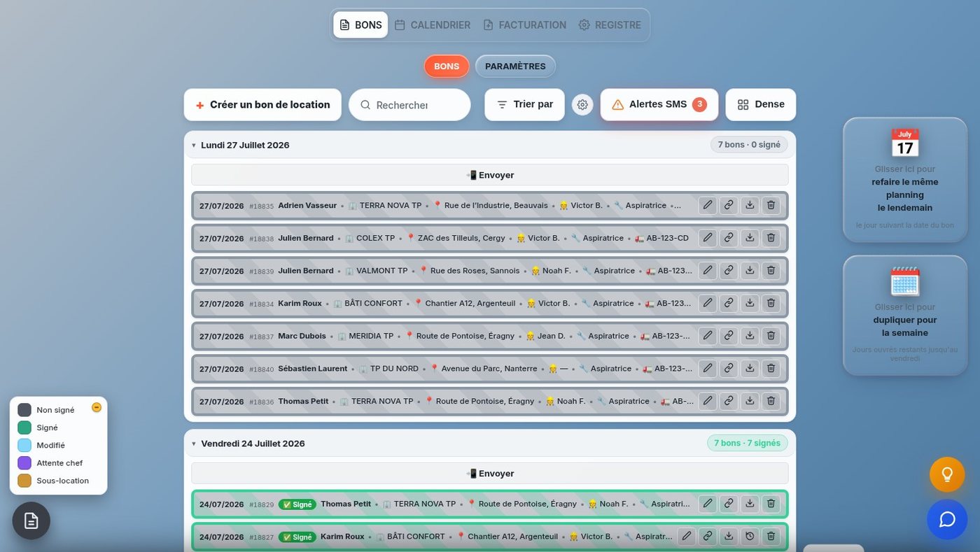Go to the Calendrier tab

click(x=433, y=25)
